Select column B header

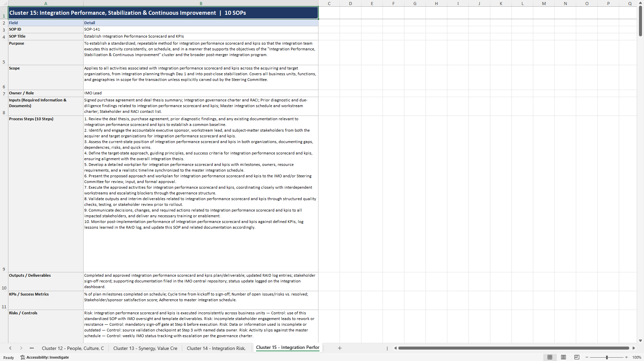[201, 3]
